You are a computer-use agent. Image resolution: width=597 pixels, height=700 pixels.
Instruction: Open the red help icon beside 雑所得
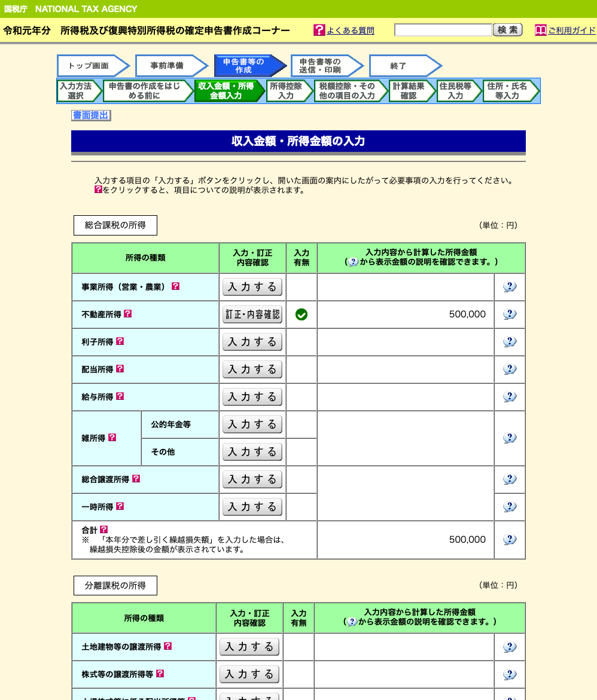pyautogui.click(x=112, y=438)
